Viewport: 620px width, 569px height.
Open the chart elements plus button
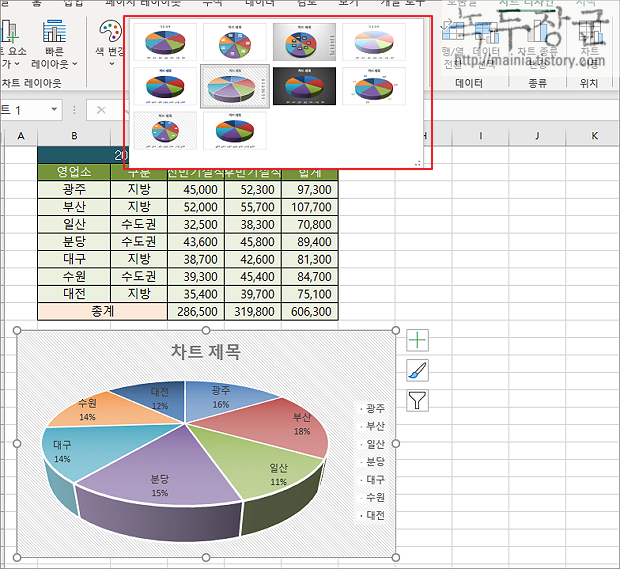tap(418, 340)
